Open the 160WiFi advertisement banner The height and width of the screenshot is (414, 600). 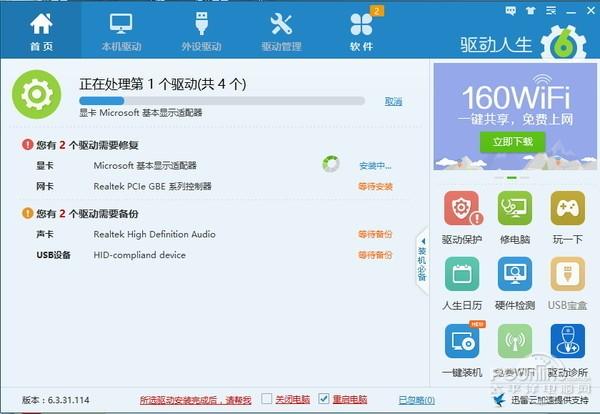(x=515, y=117)
